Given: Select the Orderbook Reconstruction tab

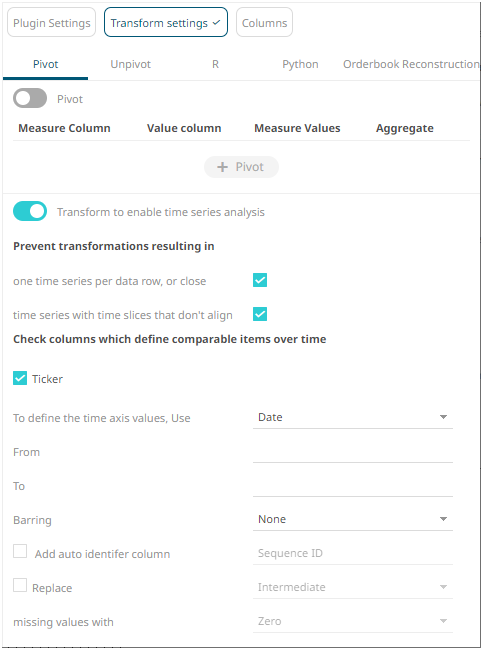Looking at the screenshot, I should click(411, 64).
